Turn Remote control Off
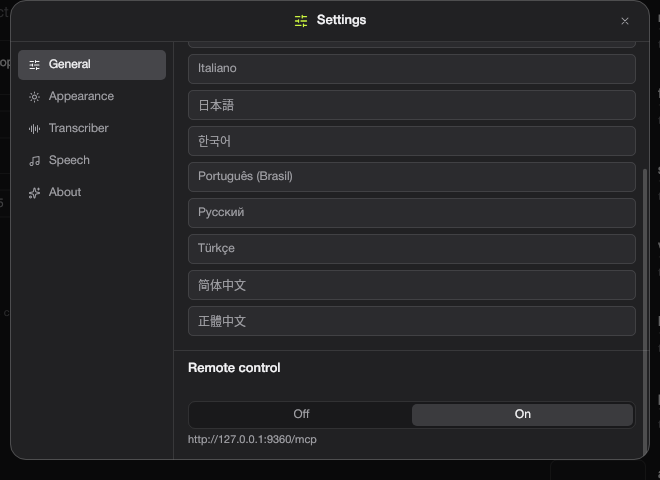Image resolution: width=660 pixels, height=480 pixels. point(301,414)
